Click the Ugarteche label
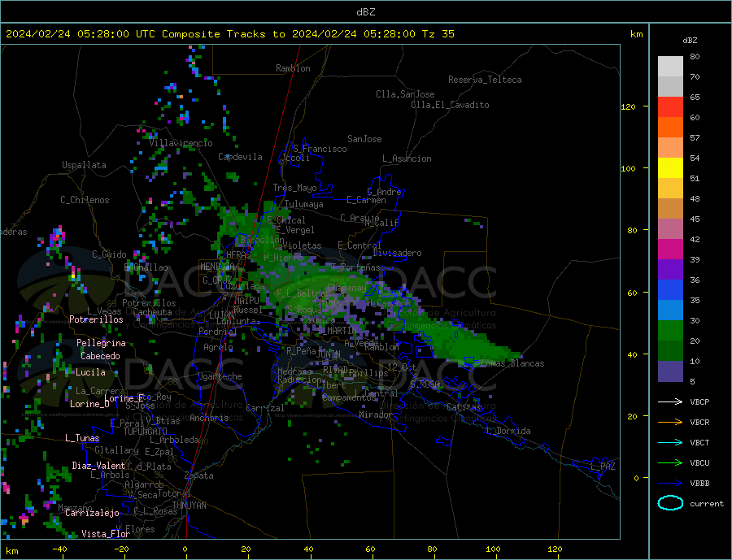This screenshot has height=560, width=732. point(220,376)
